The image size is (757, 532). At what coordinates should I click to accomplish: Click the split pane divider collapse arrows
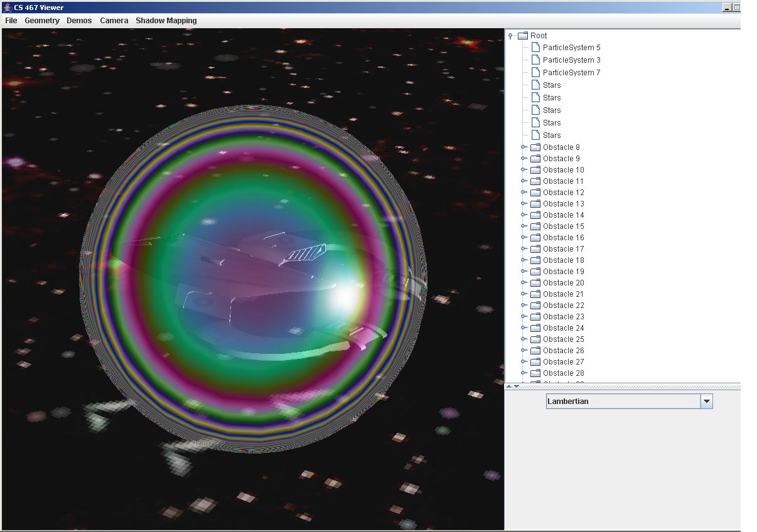(x=513, y=386)
